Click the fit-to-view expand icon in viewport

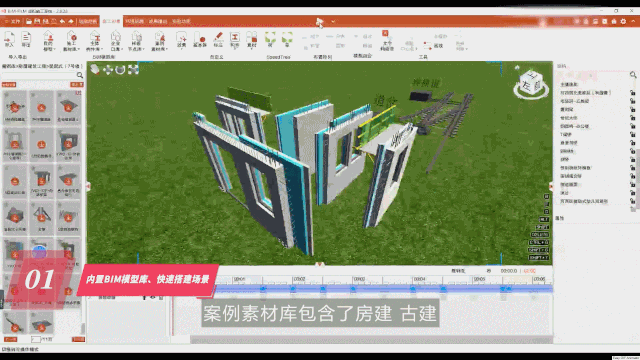click(x=133, y=70)
